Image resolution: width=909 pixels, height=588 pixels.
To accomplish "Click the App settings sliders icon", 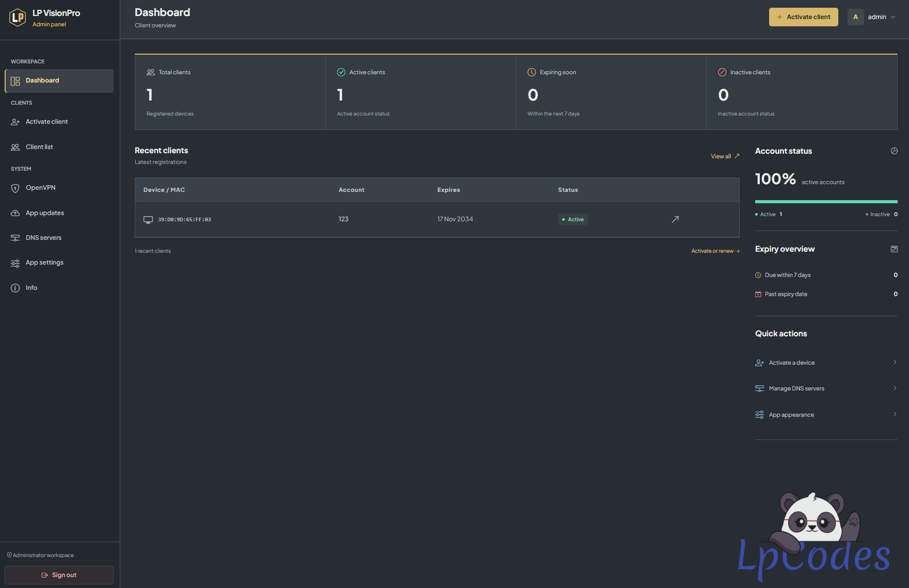I will (x=15, y=263).
